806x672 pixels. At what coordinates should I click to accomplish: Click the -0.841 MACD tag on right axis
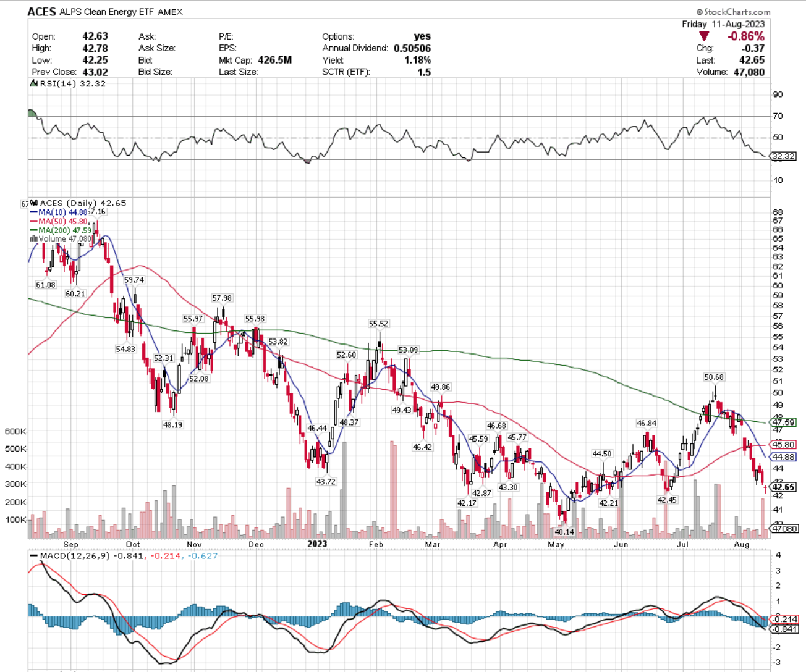pos(785,629)
